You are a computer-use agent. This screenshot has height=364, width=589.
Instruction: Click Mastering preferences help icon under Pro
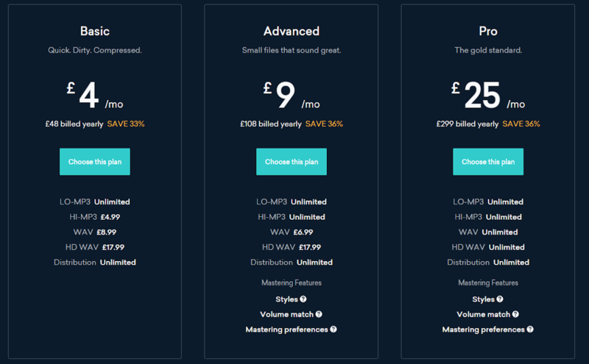530,329
